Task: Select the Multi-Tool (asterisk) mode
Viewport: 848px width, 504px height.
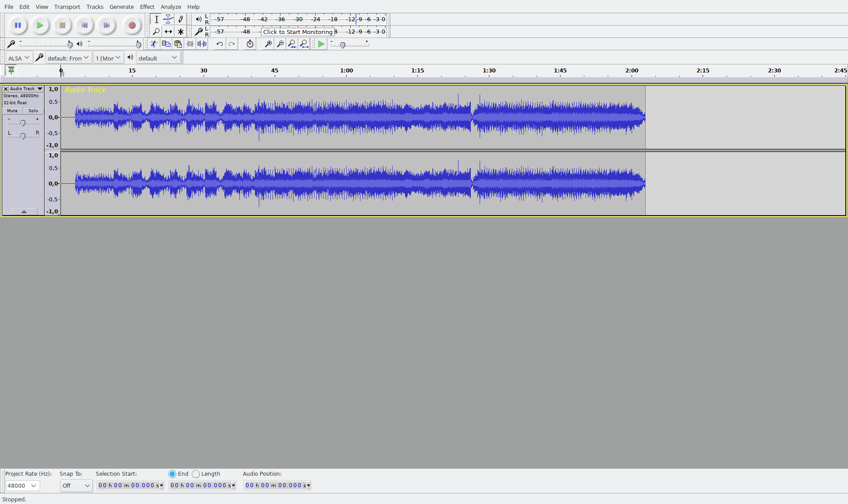Action: [x=180, y=32]
